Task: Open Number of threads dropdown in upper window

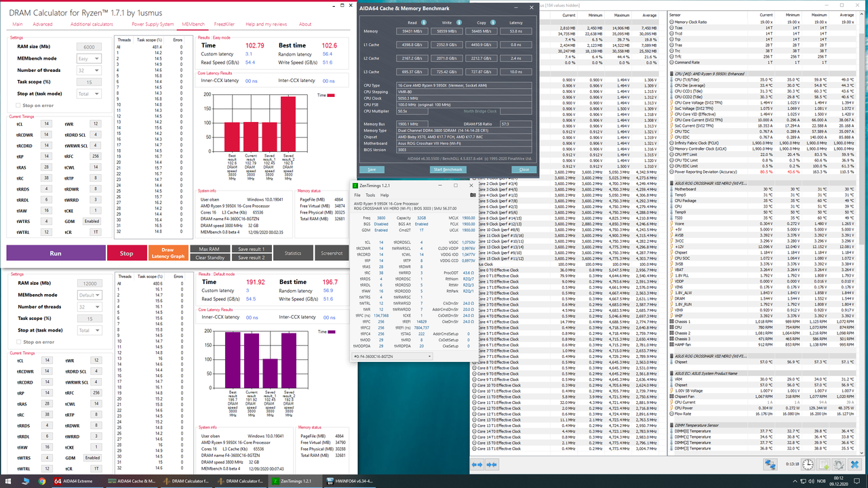Action: [89, 70]
